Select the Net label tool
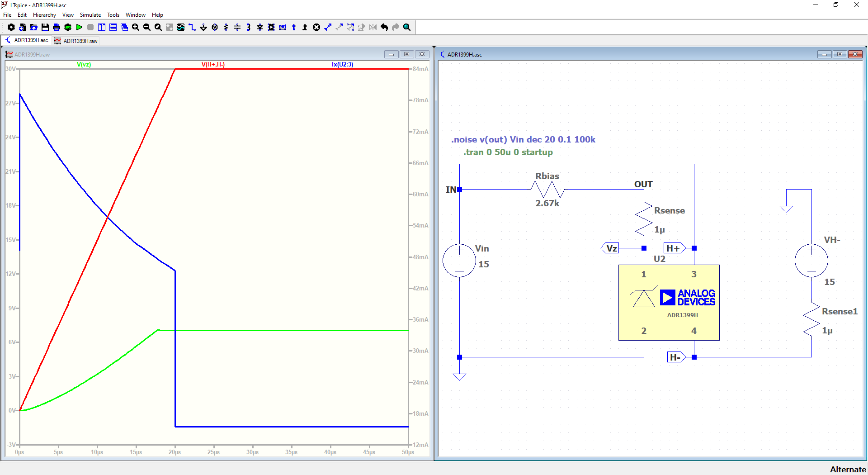868x475 pixels. (x=283, y=27)
